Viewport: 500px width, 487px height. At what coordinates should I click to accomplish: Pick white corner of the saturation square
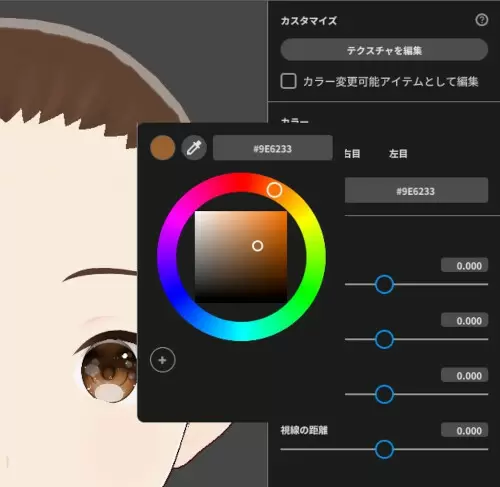click(x=197, y=213)
